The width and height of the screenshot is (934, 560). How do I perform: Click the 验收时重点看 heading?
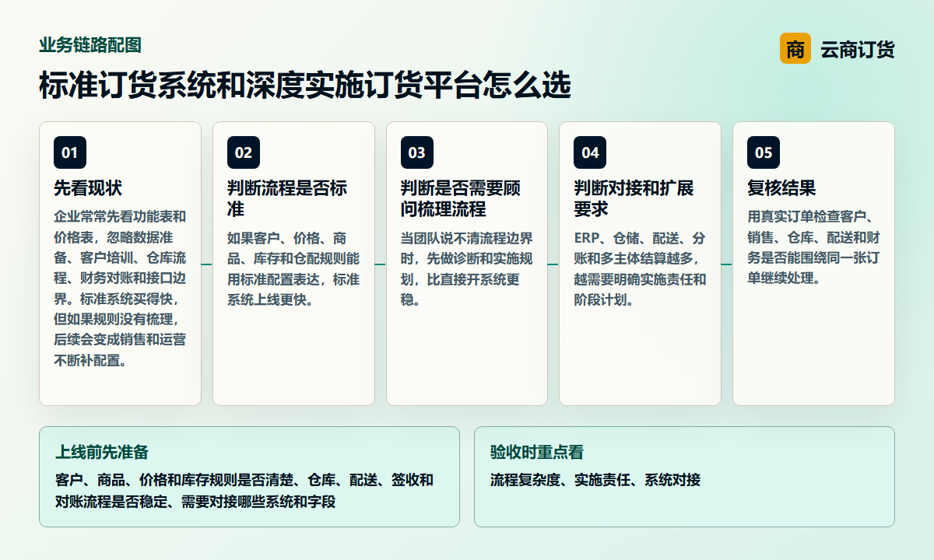(x=537, y=453)
